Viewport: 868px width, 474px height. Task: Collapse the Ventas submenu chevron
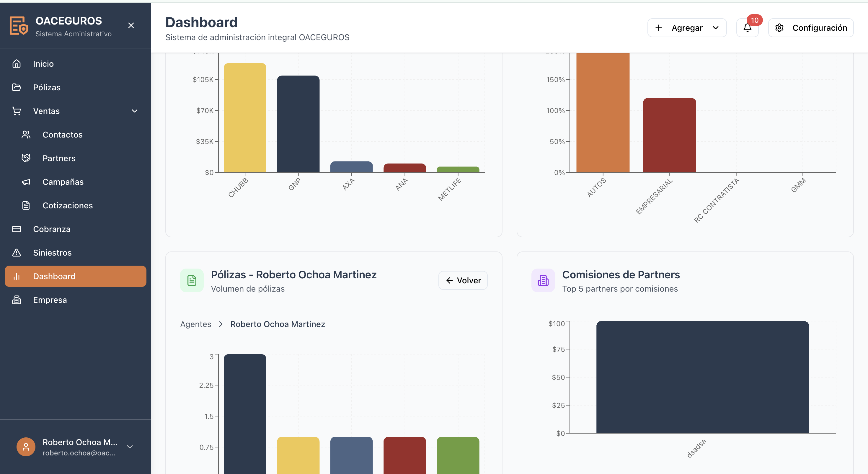point(134,111)
